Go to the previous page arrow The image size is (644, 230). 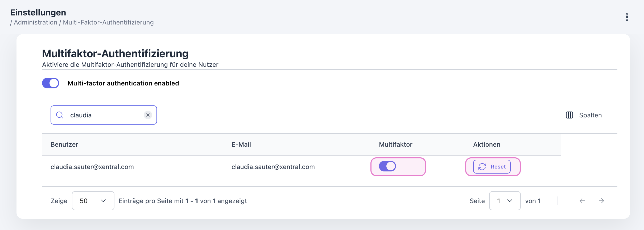click(x=582, y=201)
